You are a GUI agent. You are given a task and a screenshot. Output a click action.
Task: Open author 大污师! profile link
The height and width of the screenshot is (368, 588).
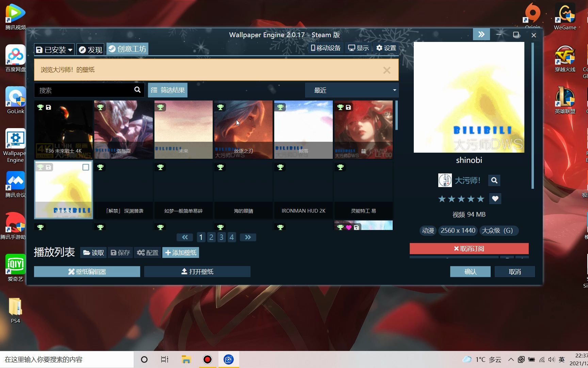click(x=468, y=180)
